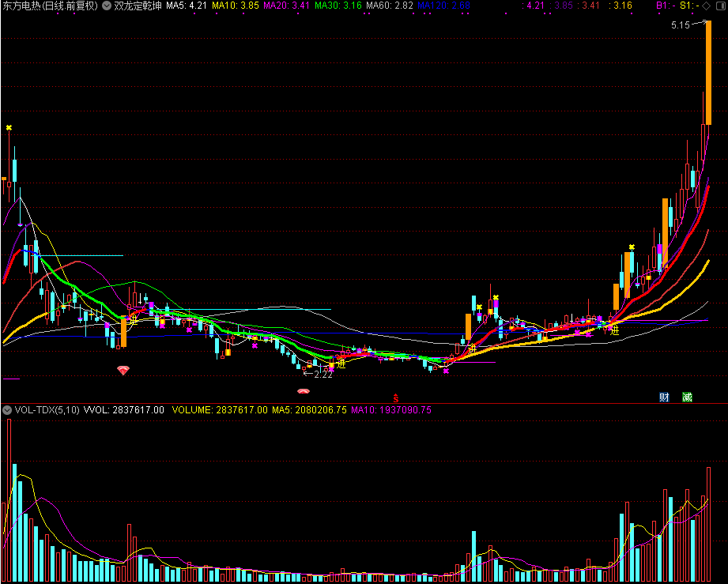Click the volume MA5: 2080206.75 label
The width and height of the screenshot is (728, 584).
309,410
